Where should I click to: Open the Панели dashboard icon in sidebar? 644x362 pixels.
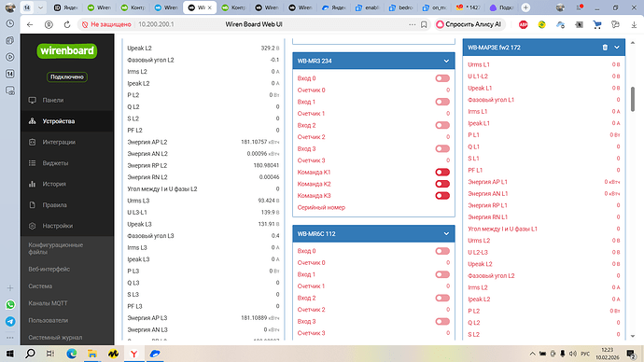(x=33, y=100)
